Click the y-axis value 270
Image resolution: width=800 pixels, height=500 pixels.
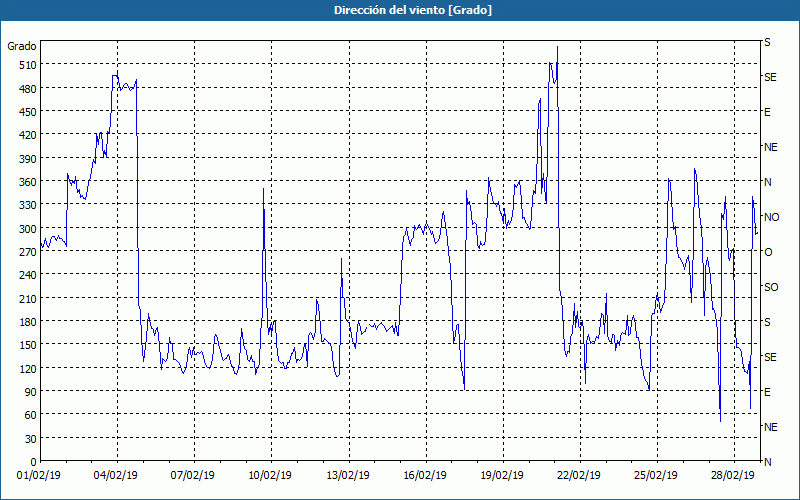[28, 252]
